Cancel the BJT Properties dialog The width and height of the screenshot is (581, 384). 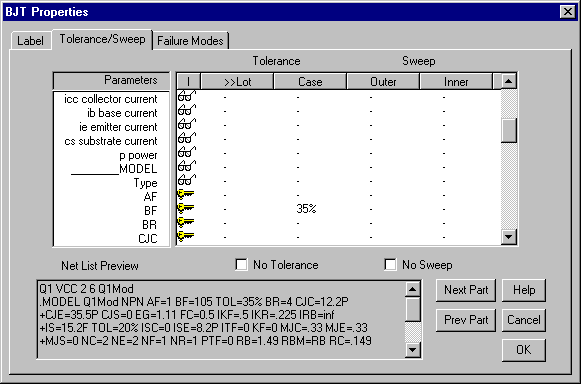(x=524, y=320)
